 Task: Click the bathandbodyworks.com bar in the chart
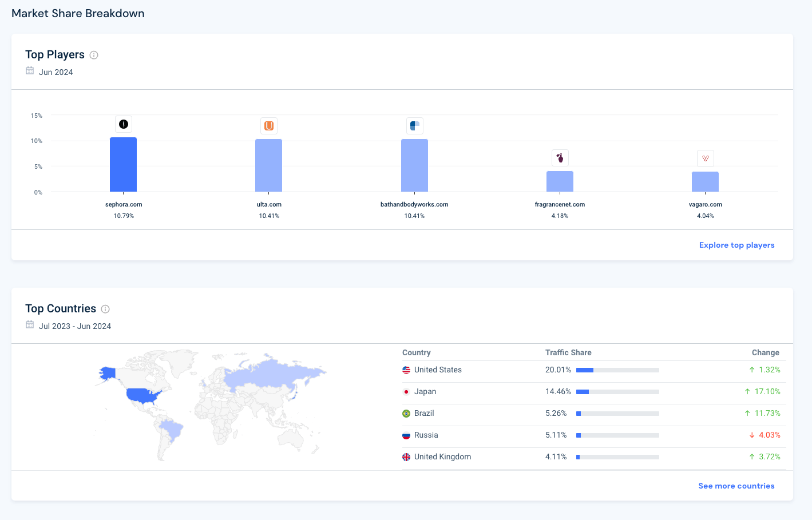click(415, 165)
